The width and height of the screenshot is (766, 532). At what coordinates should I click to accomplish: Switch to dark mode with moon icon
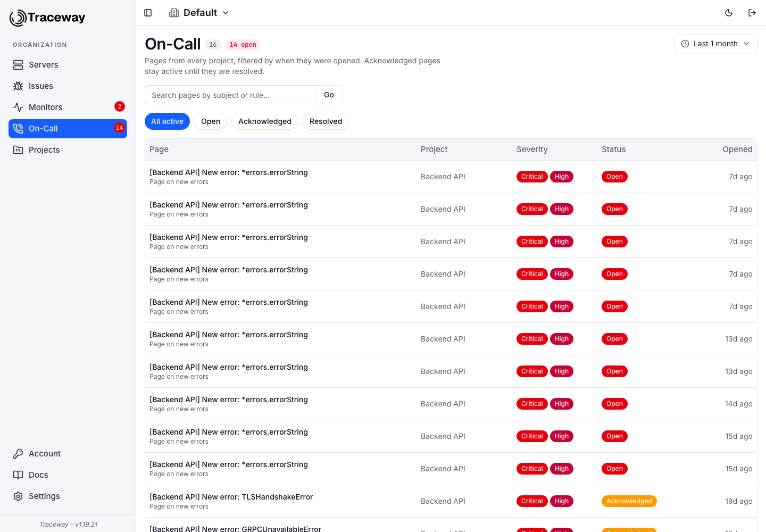tap(729, 13)
